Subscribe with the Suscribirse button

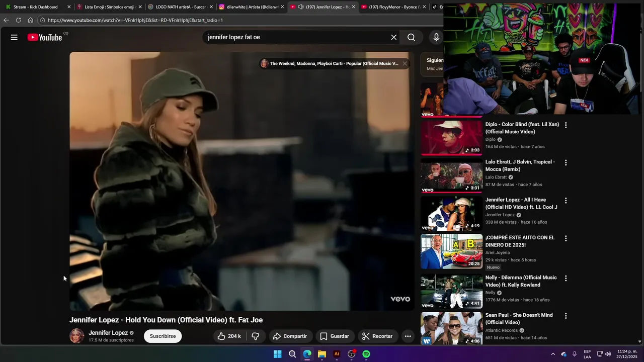[x=163, y=336]
